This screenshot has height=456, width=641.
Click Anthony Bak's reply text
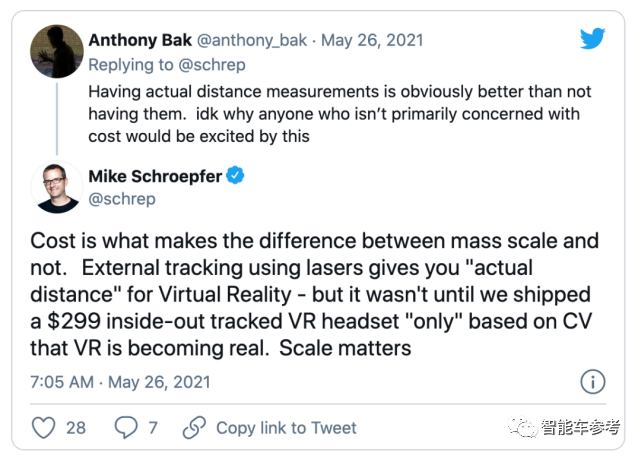click(x=340, y=114)
